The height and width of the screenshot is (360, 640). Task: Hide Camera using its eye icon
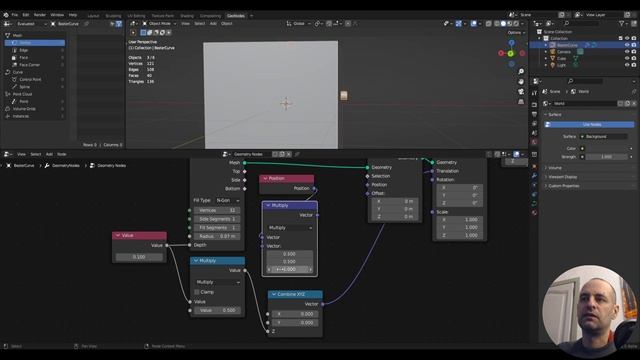point(627,52)
